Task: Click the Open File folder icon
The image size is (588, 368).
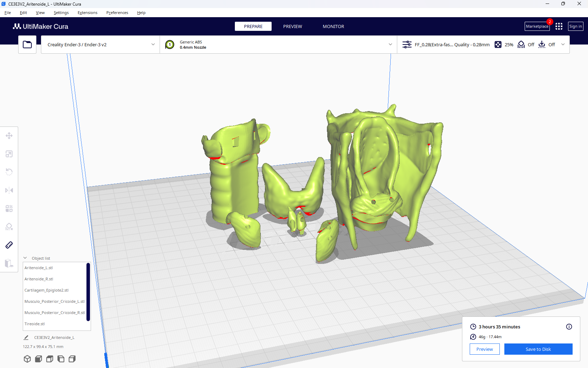Action: pyautogui.click(x=27, y=45)
